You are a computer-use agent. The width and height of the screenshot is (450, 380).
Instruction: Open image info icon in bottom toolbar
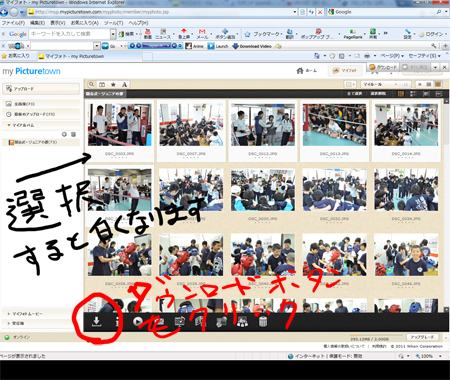point(117,322)
